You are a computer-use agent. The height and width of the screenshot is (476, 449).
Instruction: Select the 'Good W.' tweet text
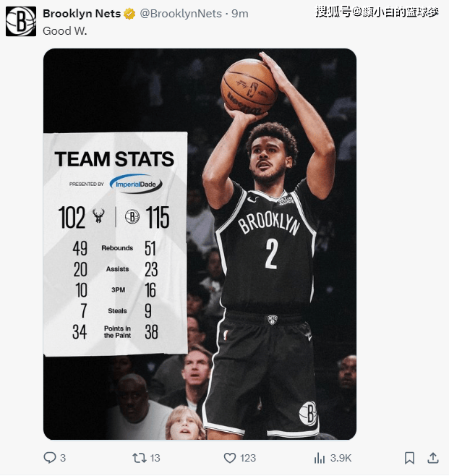click(x=65, y=31)
